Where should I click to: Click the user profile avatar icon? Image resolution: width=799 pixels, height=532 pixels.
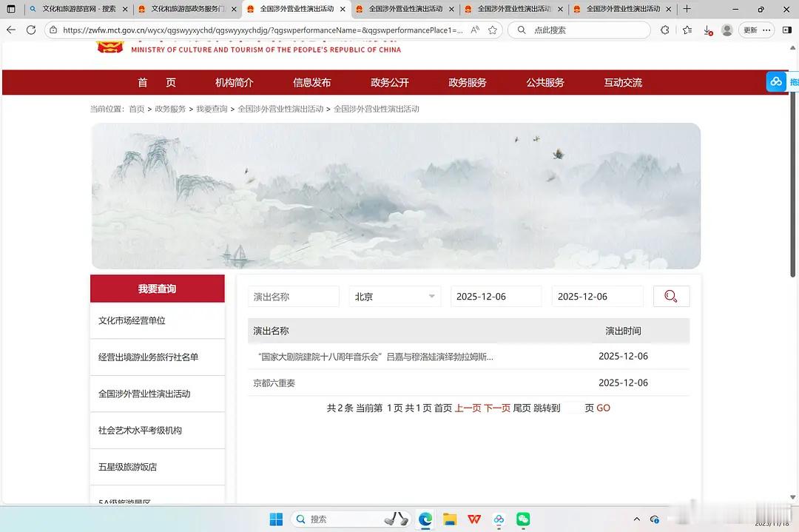[727, 30]
